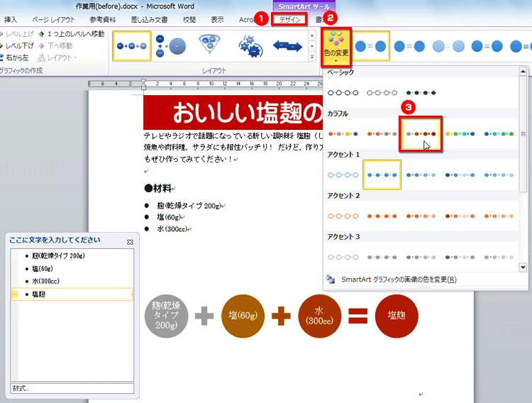Expand the layout gallery more button
Screen dimensions: 532x403
click(312, 57)
